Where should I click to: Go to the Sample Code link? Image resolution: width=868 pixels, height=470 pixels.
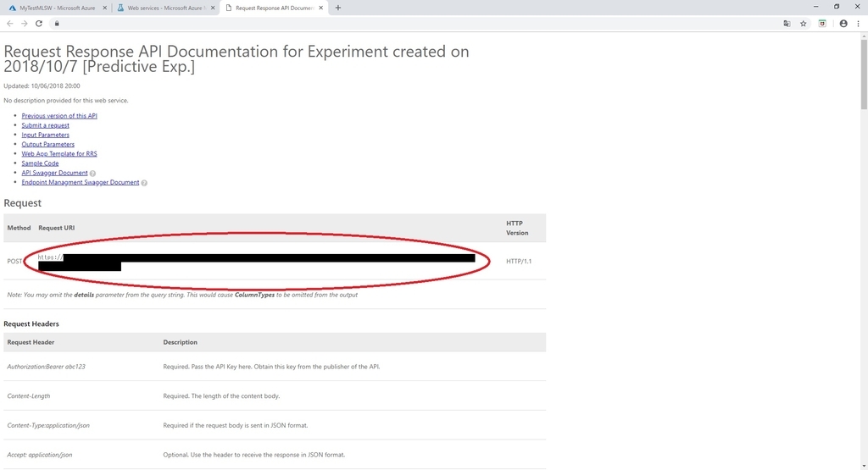click(x=40, y=163)
